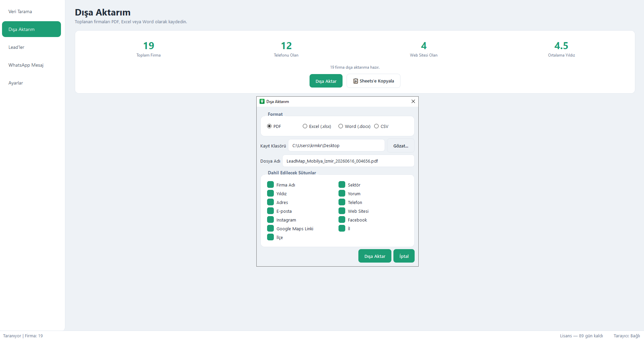Viewport: 644px width, 340px height.
Task: Toggle the Adres column checkbox
Action: coord(270,202)
